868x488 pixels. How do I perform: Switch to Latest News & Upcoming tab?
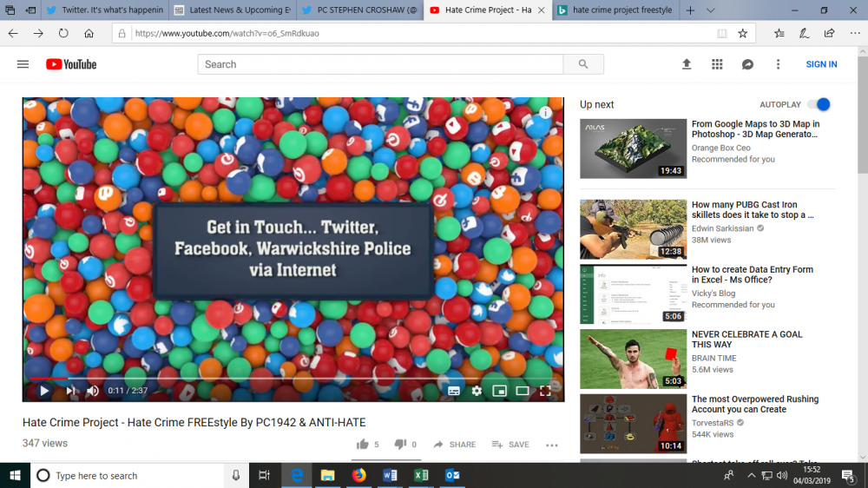click(233, 10)
